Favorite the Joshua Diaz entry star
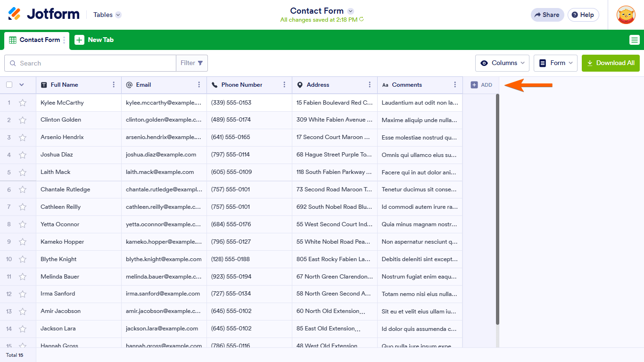 tap(23, 155)
